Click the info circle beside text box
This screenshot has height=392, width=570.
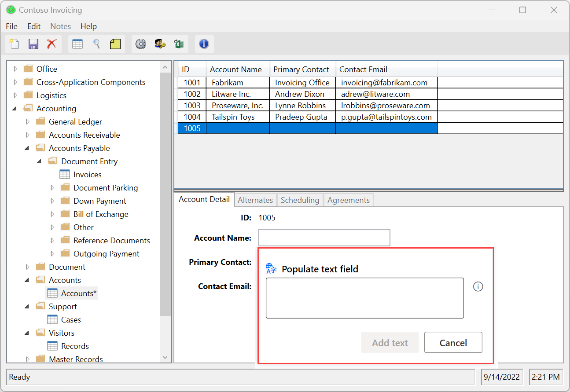[x=478, y=287]
